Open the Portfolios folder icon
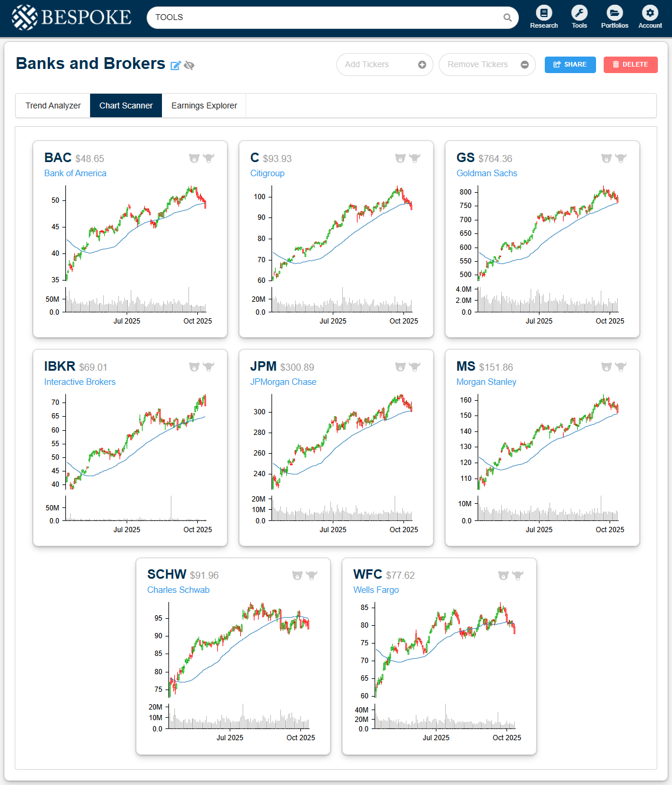Screen dimensions: 672x785 [x=614, y=13]
